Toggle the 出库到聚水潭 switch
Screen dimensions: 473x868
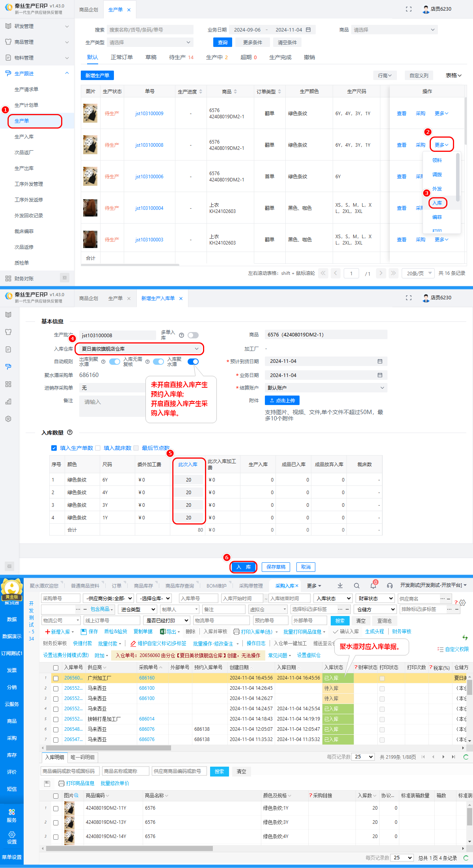coord(115,362)
